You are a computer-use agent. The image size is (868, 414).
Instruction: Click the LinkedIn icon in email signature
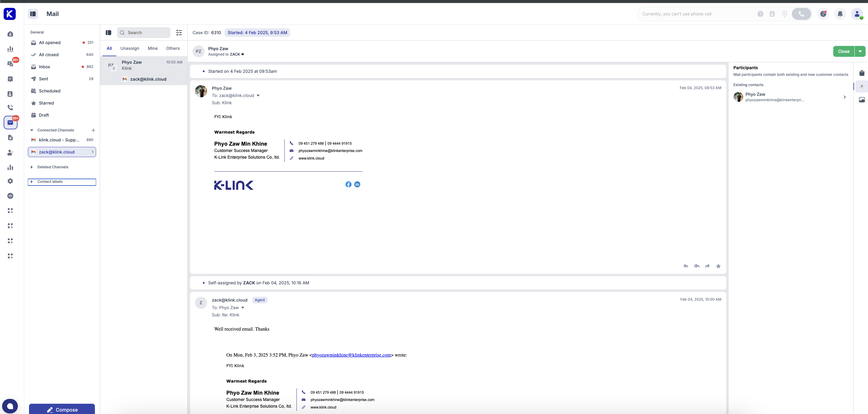(357, 184)
